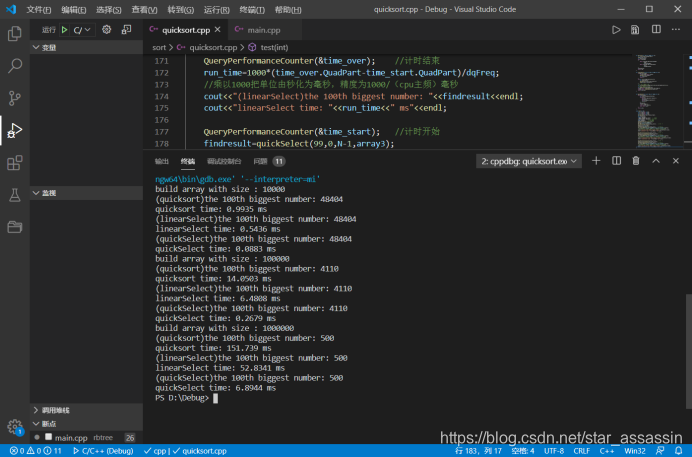692x457 pixels.
Task: Open the 编辑(E) menu
Action: [x=74, y=9]
